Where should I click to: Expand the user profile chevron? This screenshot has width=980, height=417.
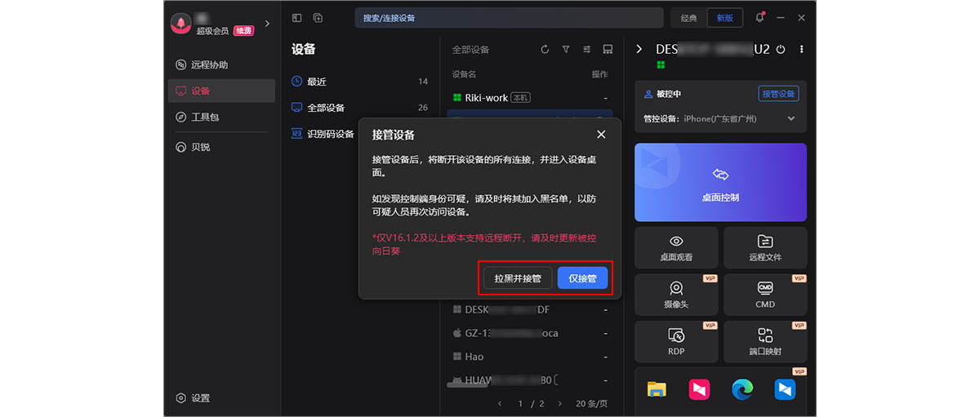(x=267, y=23)
